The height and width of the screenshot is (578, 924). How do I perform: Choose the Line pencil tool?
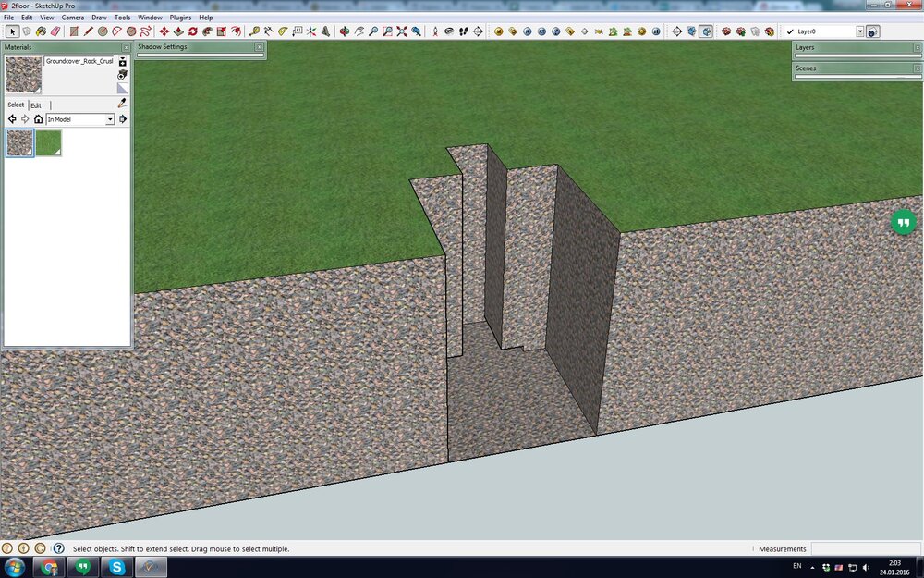tap(89, 31)
